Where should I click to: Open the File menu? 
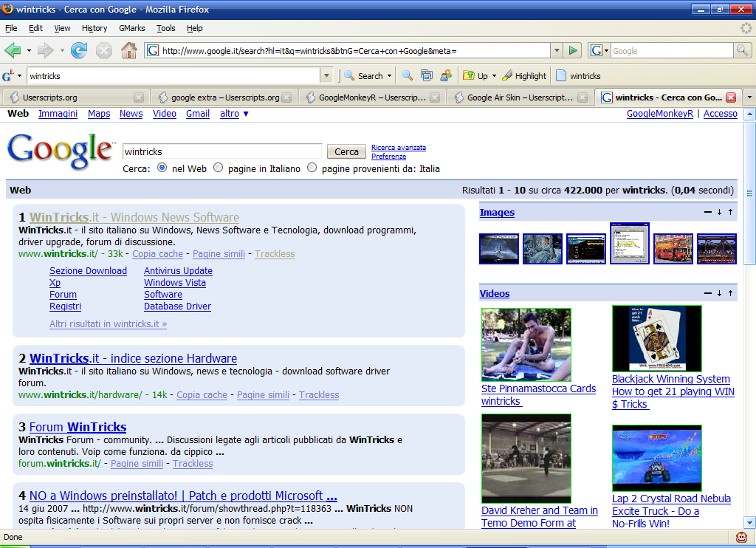pos(11,28)
